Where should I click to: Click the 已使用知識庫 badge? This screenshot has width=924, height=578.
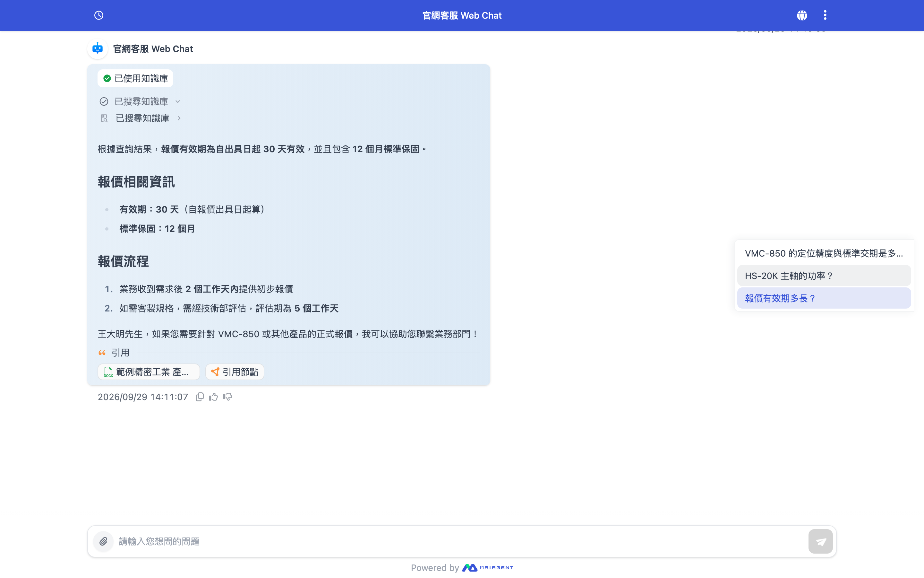coord(135,78)
